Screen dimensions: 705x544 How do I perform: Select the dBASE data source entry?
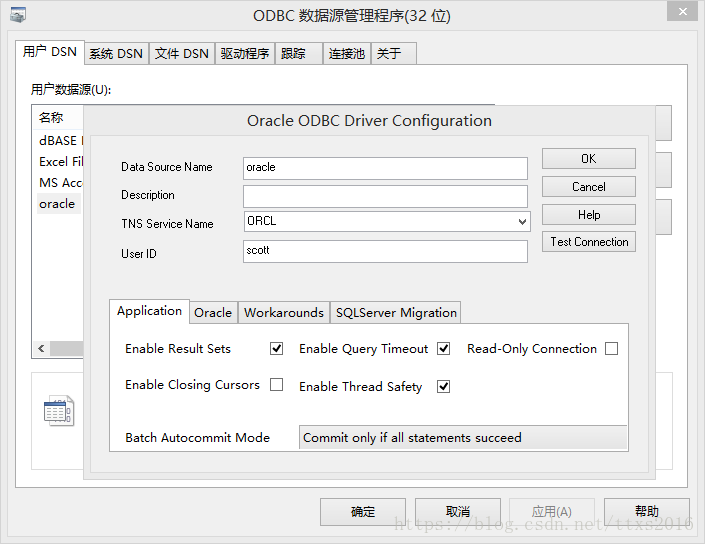61,141
